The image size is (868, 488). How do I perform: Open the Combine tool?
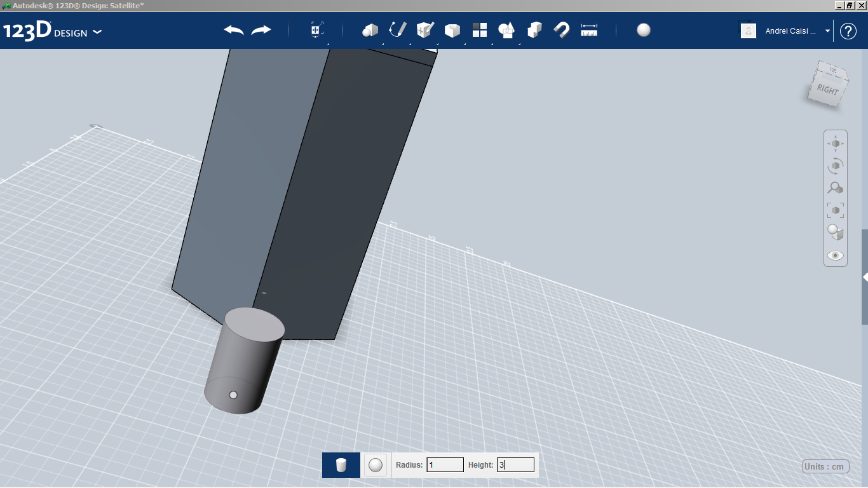[x=534, y=30]
